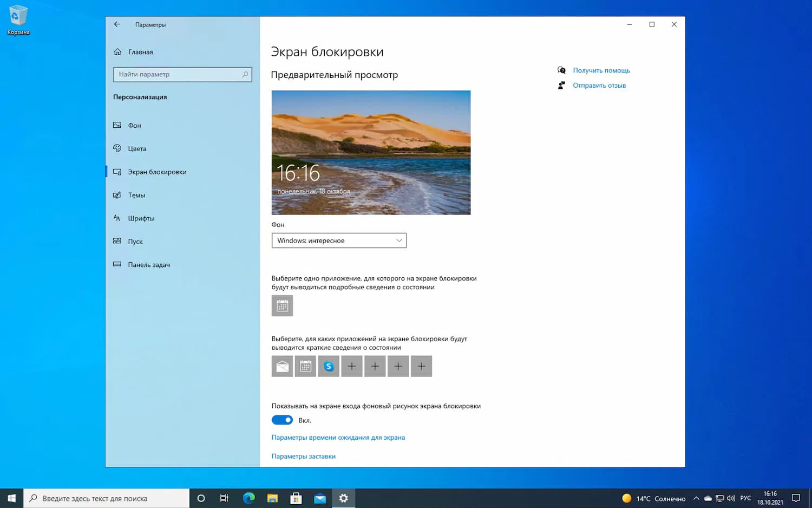The image size is (812, 508).
Task: Change the Mail quick status app
Action: point(282,367)
